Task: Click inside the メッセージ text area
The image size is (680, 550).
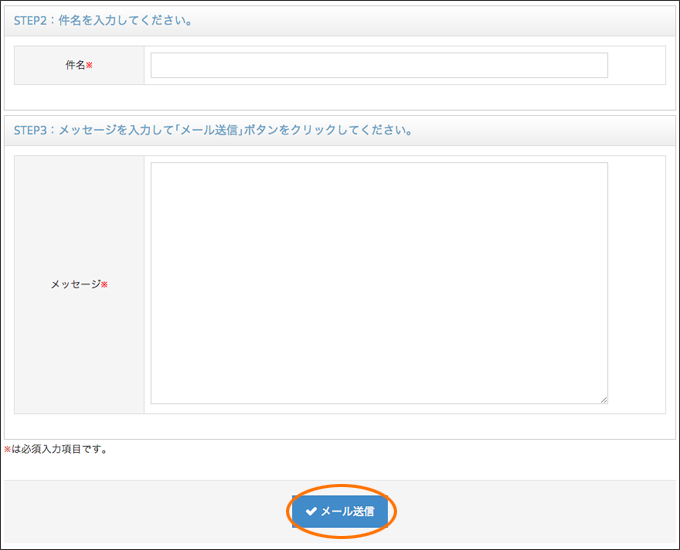Action: [x=379, y=283]
